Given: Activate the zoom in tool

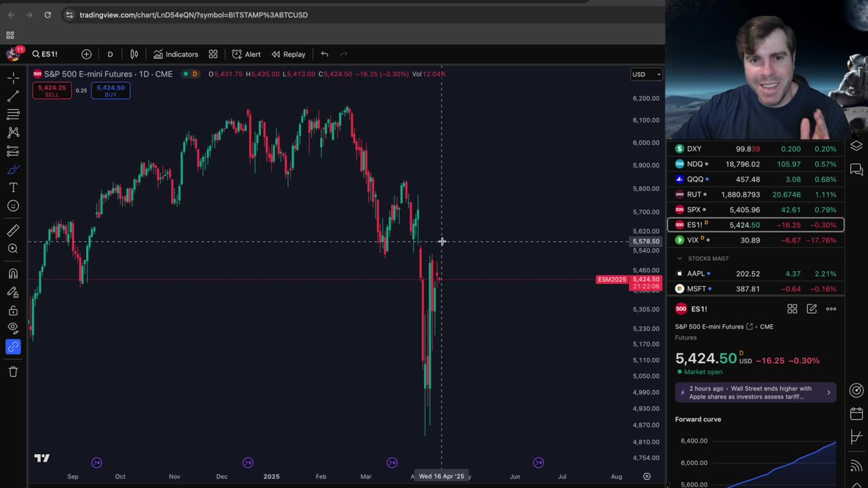Looking at the screenshot, I should 13,249.
